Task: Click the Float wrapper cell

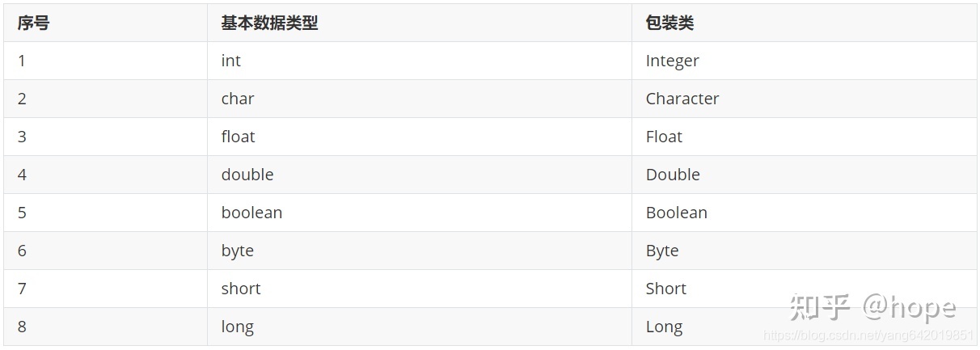Action: click(664, 137)
